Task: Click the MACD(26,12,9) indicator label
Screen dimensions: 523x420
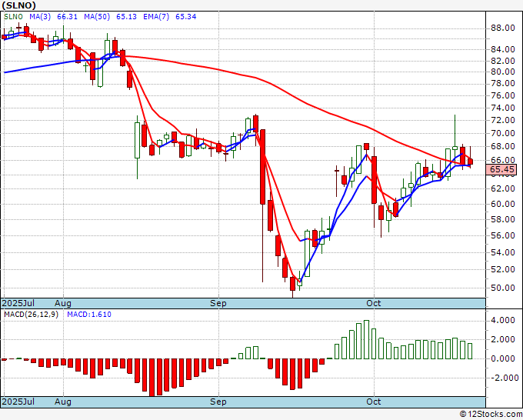Action: 31,315
